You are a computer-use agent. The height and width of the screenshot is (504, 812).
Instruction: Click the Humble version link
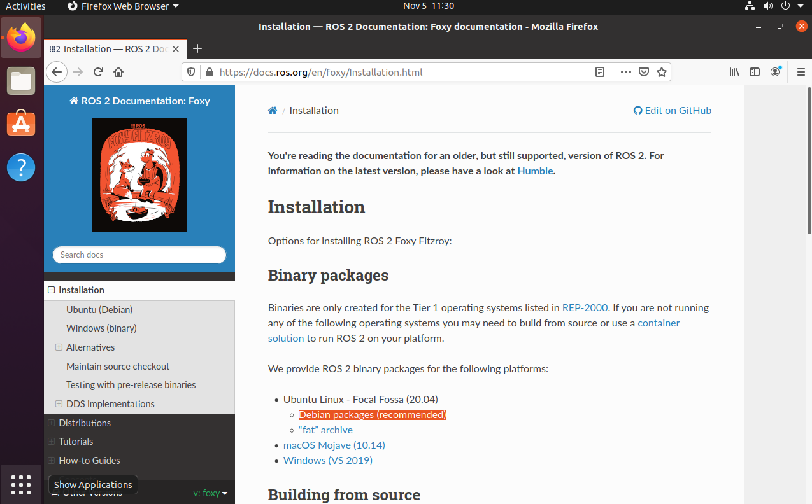[535, 171]
